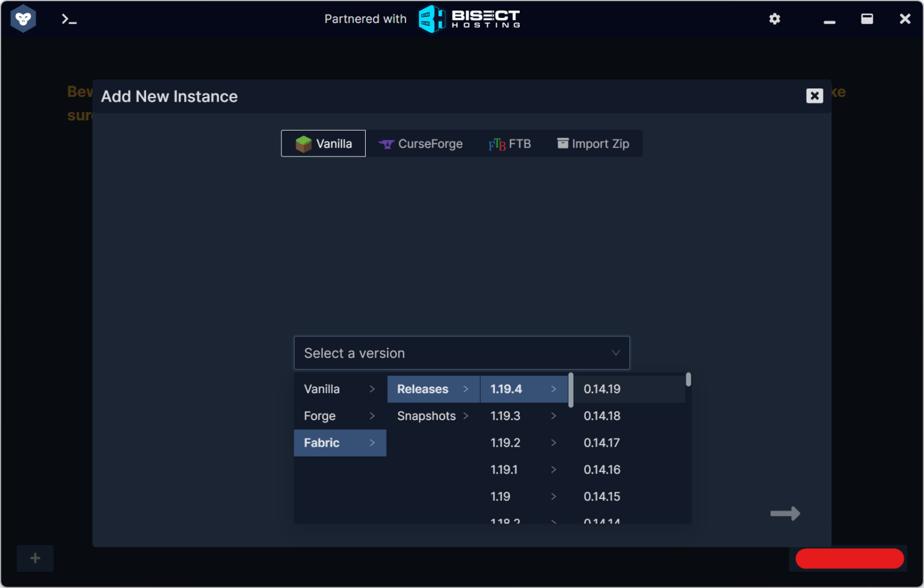Switch to the FTB tab
This screenshot has height=588, width=924.
click(x=510, y=144)
